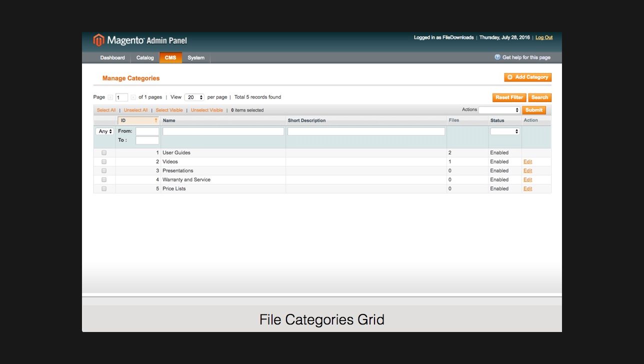Click ID column sort arrow
The width and height of the screenshot is (644, 364).
point(156,120)
